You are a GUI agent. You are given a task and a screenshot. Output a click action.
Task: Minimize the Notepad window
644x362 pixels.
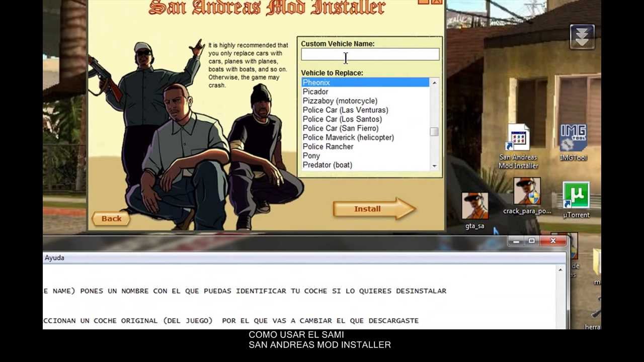(x=516, y=241)
